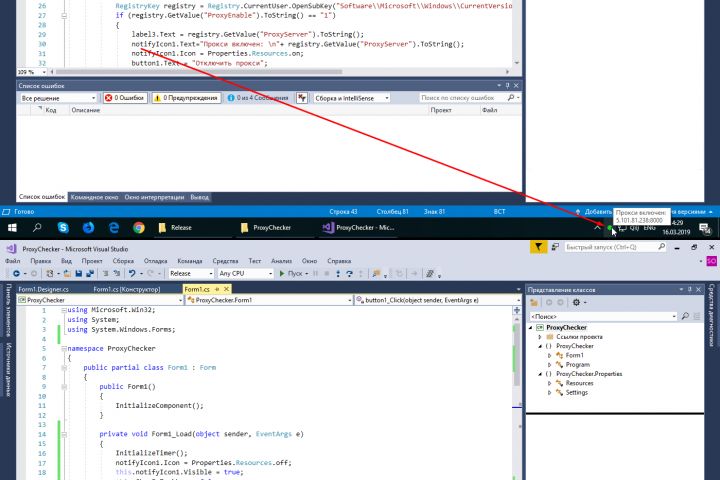Click the Open File folder toolbar icon
This screenshot has height=480, width=720.
click(x=67, y=273)
